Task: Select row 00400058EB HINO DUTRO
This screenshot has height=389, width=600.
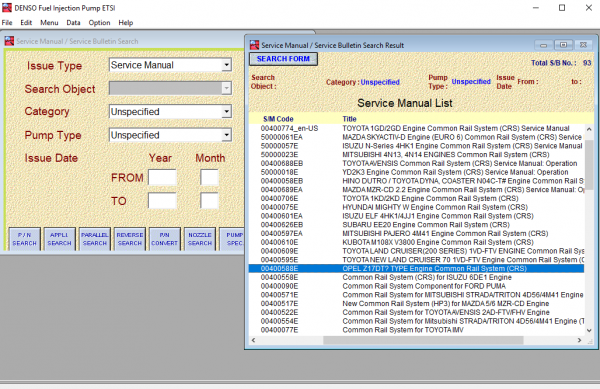Action: point(416,181)
